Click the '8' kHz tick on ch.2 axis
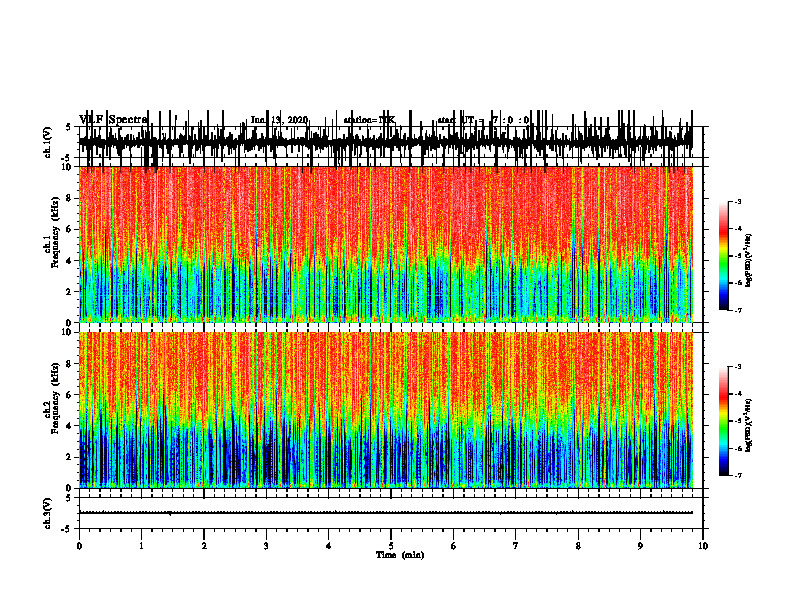This screenshot has width=792, height=612. pyautogui.click(x=70, y=364)
